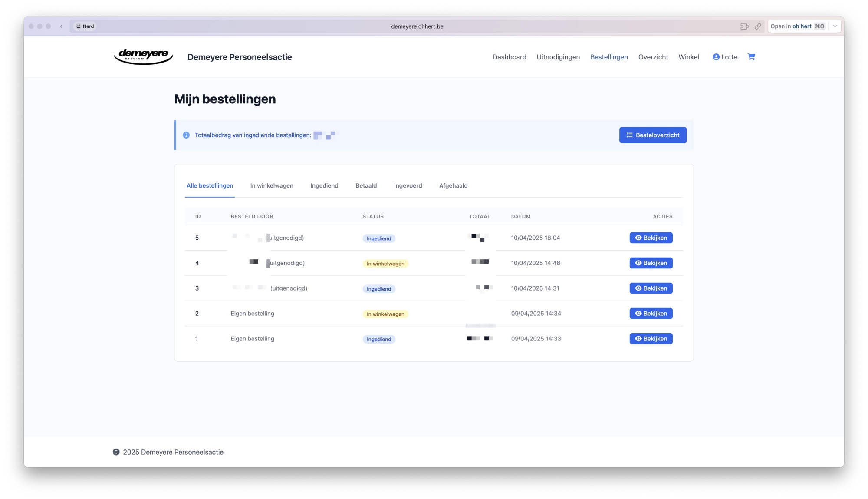868x499 pixels.
Task: Click the info icon in total banner
Action: point(186,135)
